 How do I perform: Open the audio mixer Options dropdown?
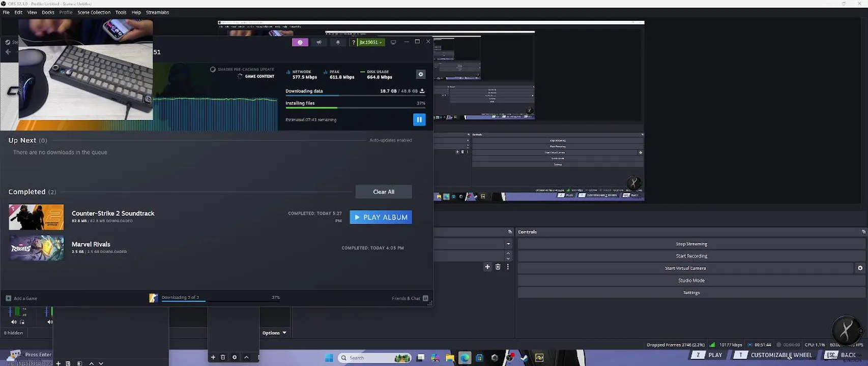274,333
